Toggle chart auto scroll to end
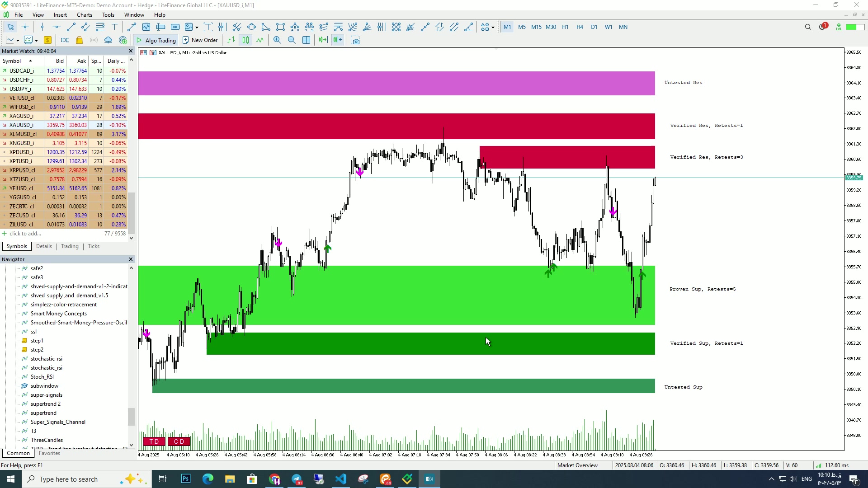The image size is (868, 488). pyautogui.click(x=323, y=40)
